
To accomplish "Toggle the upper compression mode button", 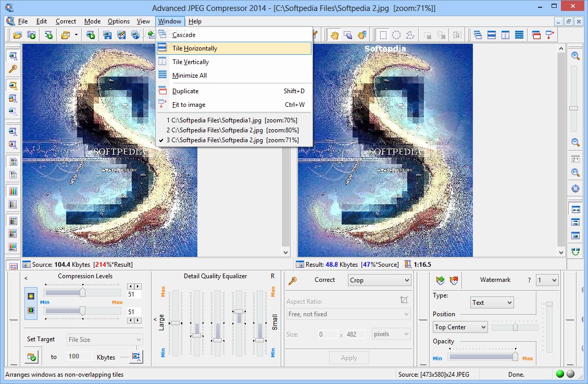I will point(31,296).
